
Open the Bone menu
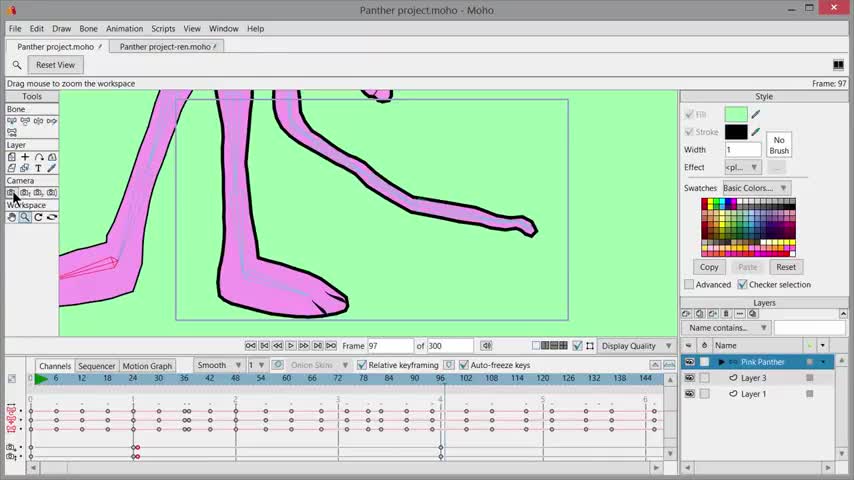click(x=88, y=28)
